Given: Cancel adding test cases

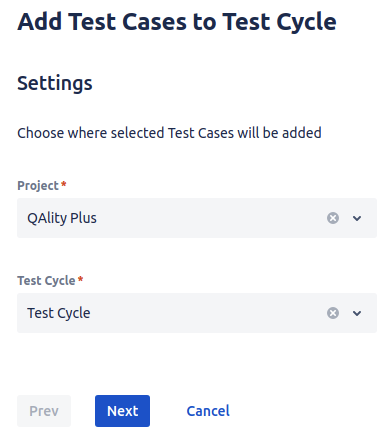Looking at the screenshot, I should [208, 411].
